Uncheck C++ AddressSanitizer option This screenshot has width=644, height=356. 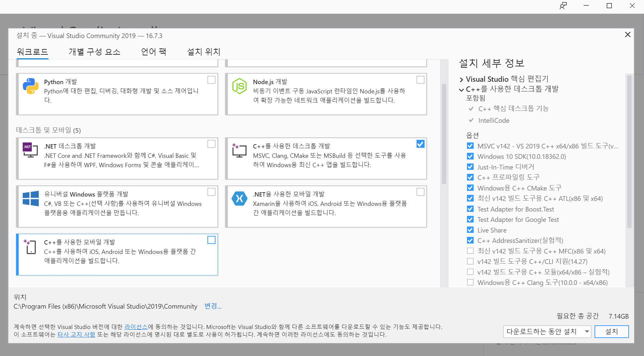pos(470,240)
